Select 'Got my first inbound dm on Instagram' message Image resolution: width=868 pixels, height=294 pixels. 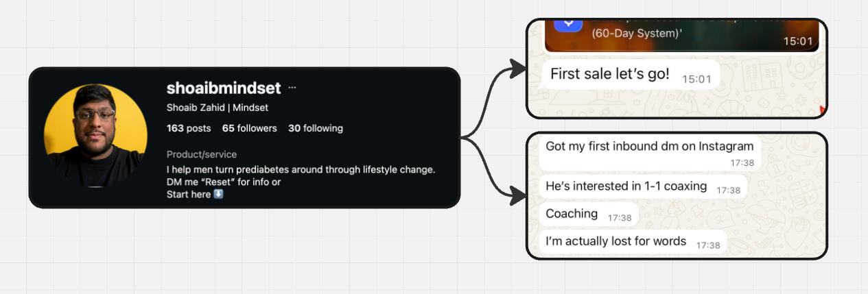(650, 153)
